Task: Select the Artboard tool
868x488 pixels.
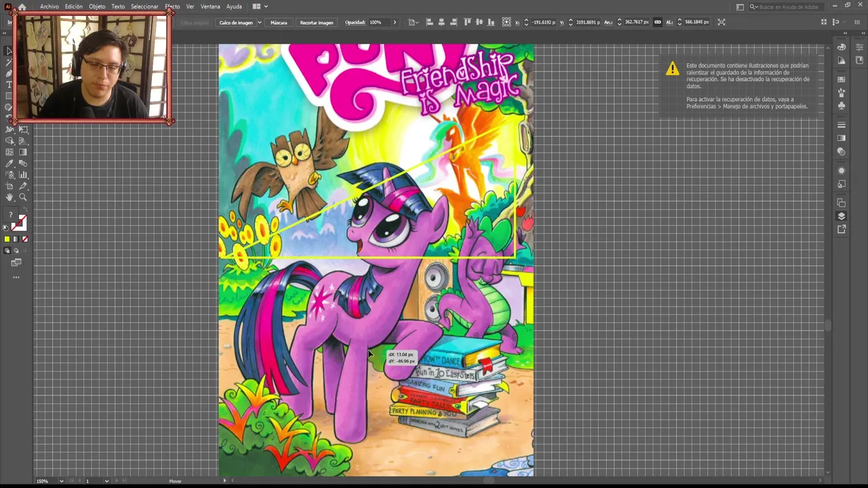Action: pos(9,186)
